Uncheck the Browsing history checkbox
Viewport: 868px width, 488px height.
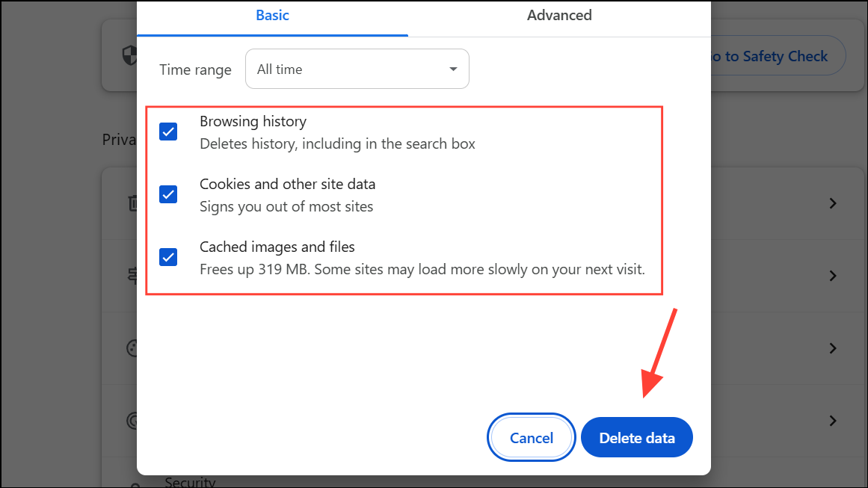pos(167,132)
